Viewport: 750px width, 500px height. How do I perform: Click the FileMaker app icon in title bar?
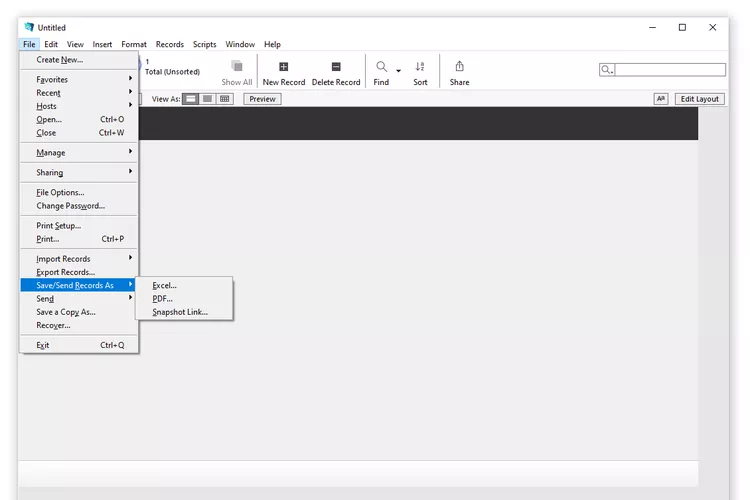(x=29, y=27)
